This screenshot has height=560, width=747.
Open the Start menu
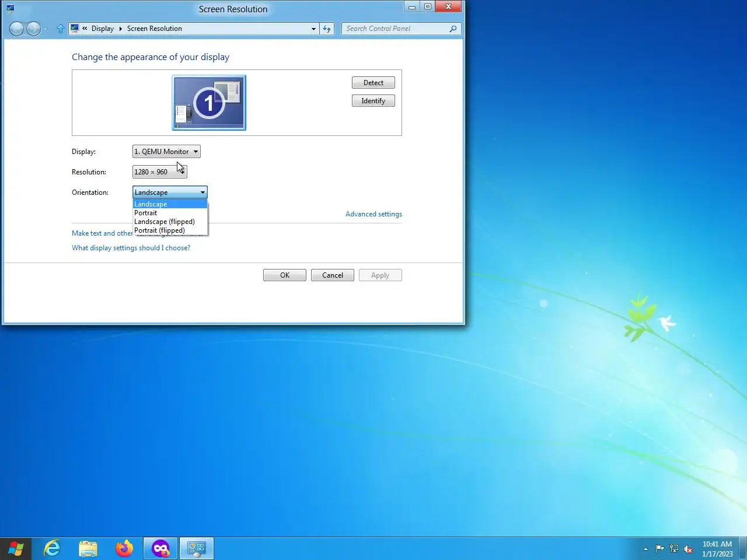[16, 548]
